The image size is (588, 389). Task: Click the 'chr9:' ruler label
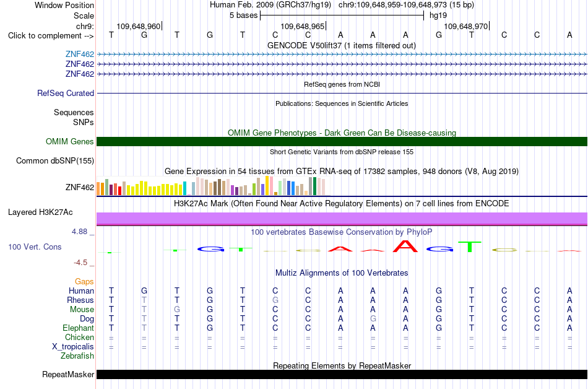click(x=85, y=26)
